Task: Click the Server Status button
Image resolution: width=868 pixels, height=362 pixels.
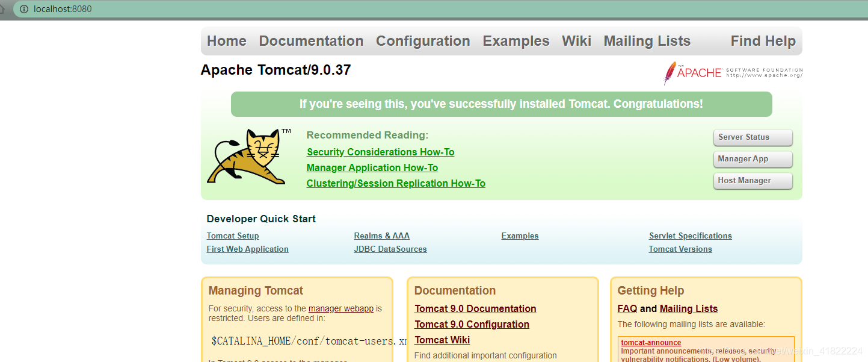Action: 753,137
